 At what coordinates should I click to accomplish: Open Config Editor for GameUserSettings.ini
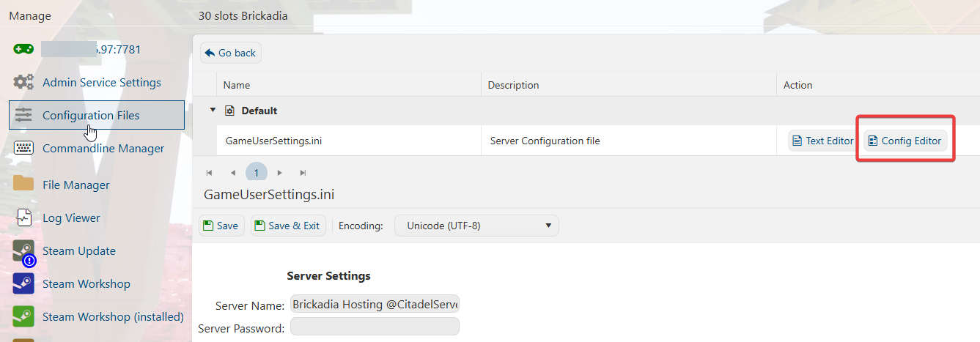point(905,141)
